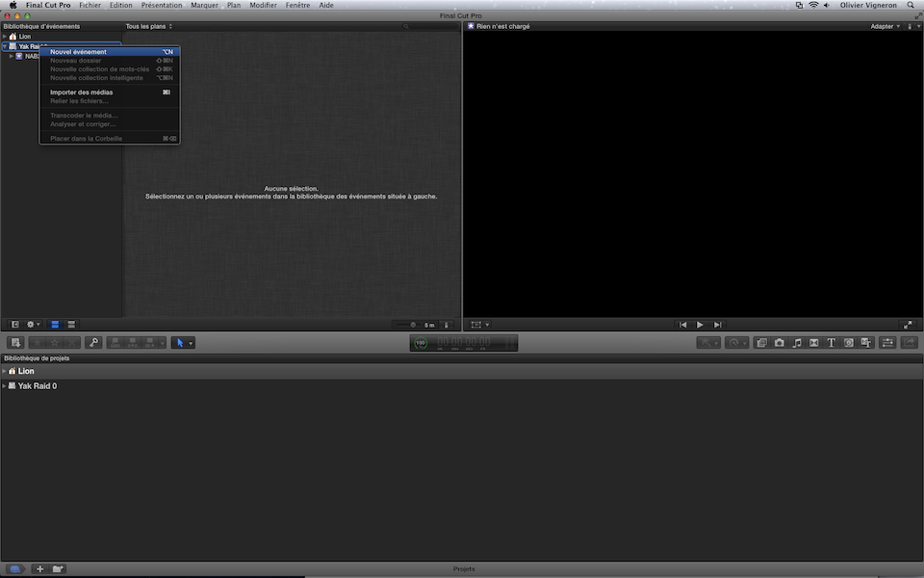Viewport: 924px width, 578px height.
Task: Open the Fichier menu
Action: tap(90, 6)
